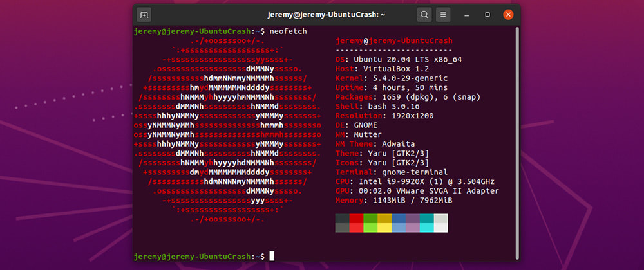Click the dark purple color block, top row
Screen dimensions: 644x270
[x=413, y=219]
